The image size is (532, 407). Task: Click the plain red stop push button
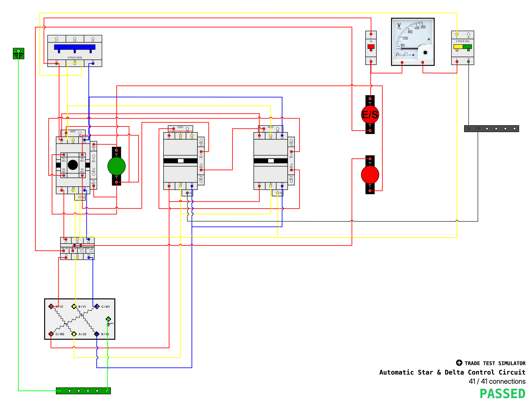[370, 175]
